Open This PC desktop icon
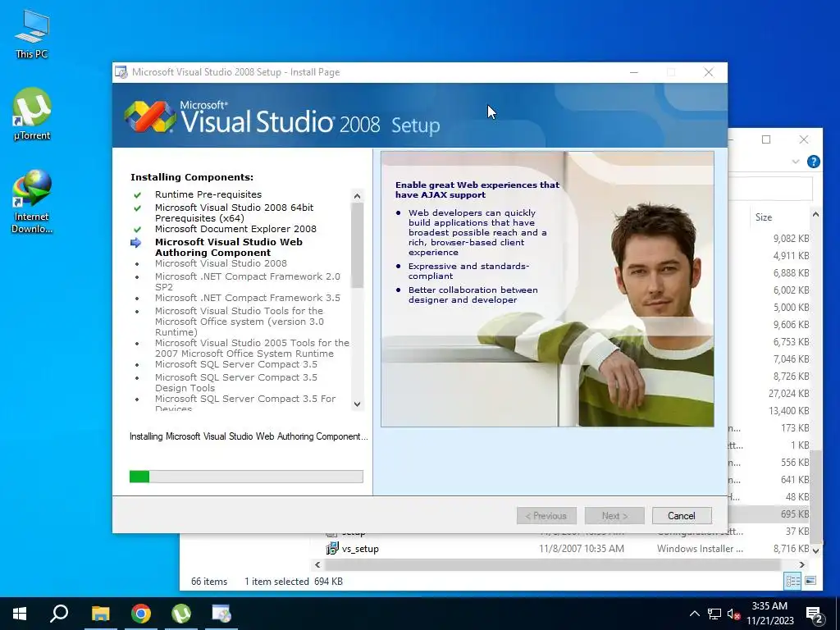This screenshot has width=840, height=630. (32, 34)
